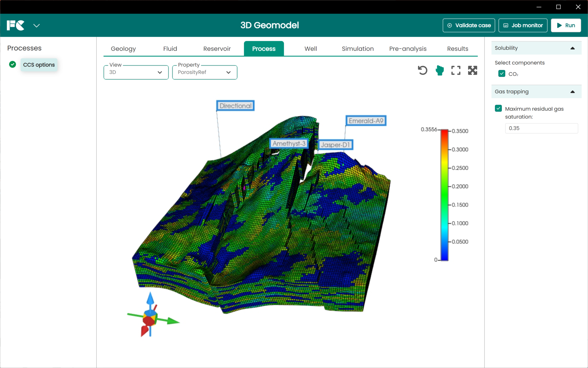Uncheck the CO₂ component checkbox
Image resolution: width=588 pixels, height=368 pixels.
[502, 74]
